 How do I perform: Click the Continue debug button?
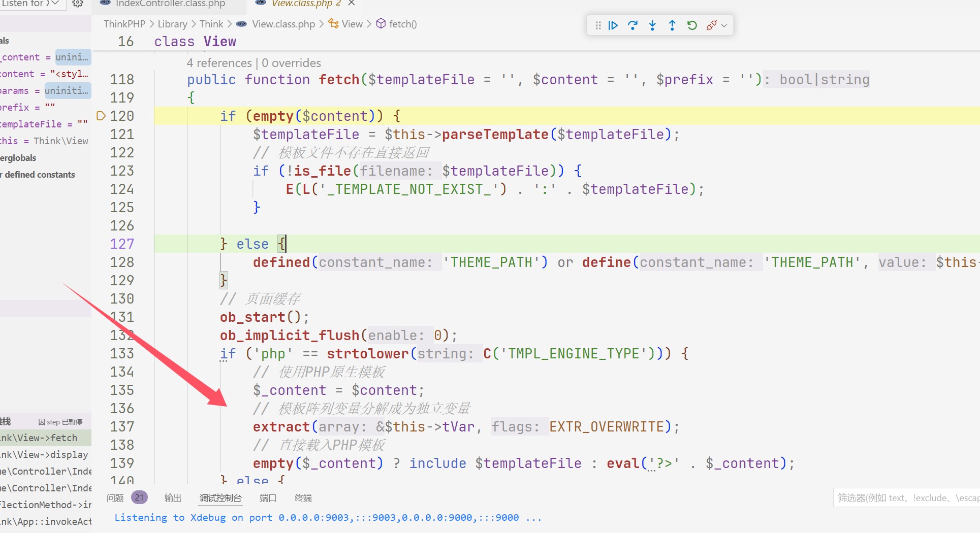(613, 25)
